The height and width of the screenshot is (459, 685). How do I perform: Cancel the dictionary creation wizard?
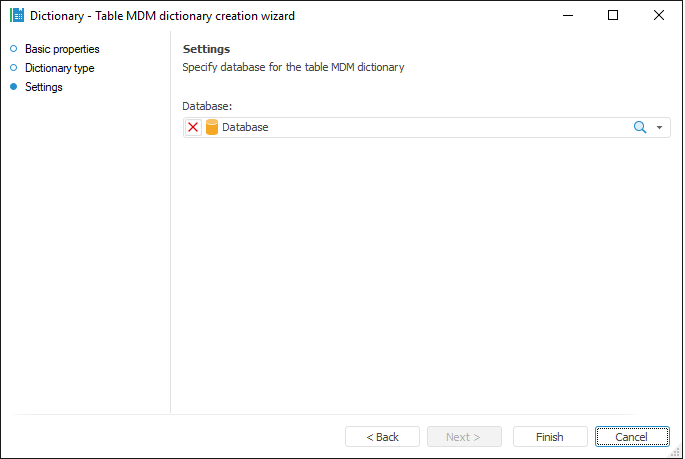point(632,437)
